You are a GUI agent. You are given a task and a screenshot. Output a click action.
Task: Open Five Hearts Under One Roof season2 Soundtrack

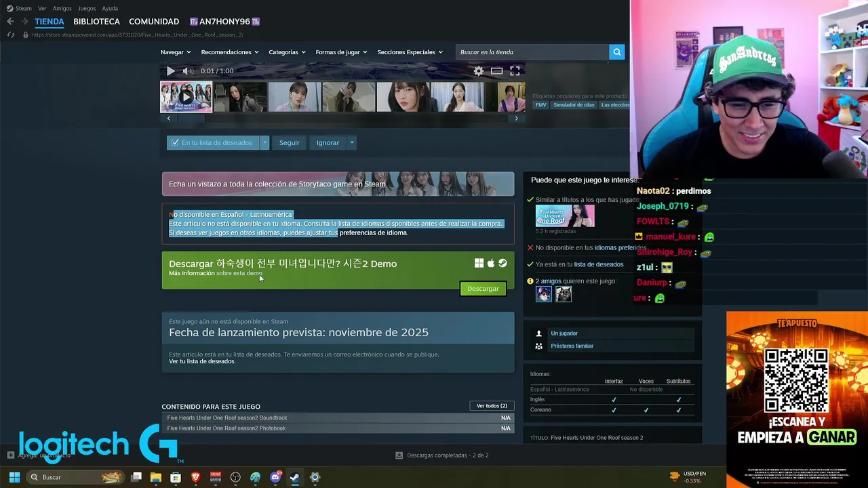(x=338, y=418)
